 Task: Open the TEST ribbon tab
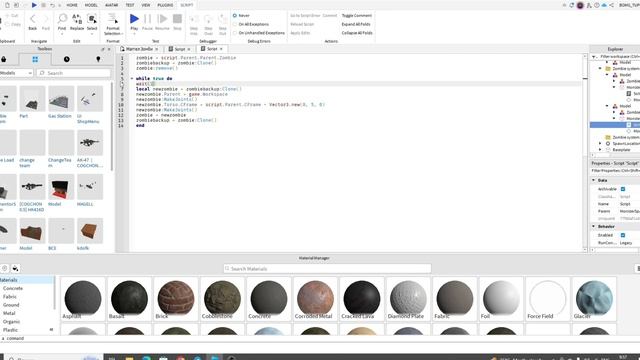[x=130, y=5]
